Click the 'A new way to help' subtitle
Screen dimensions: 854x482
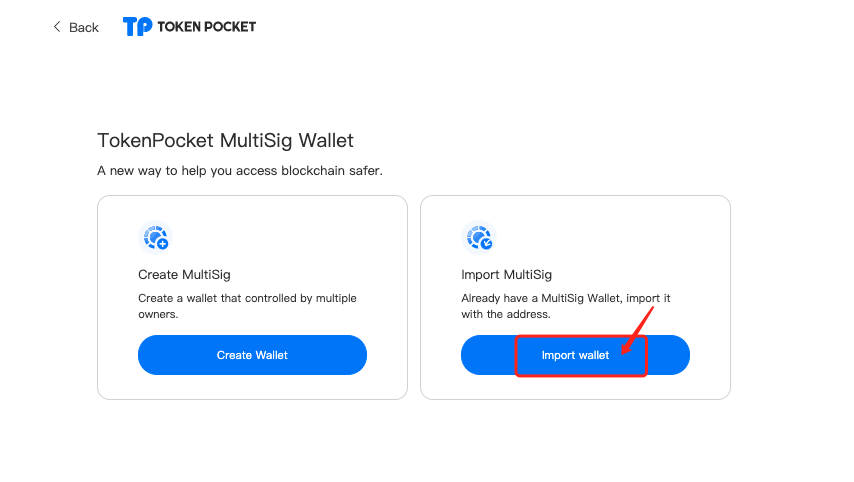tap(240, 171)
